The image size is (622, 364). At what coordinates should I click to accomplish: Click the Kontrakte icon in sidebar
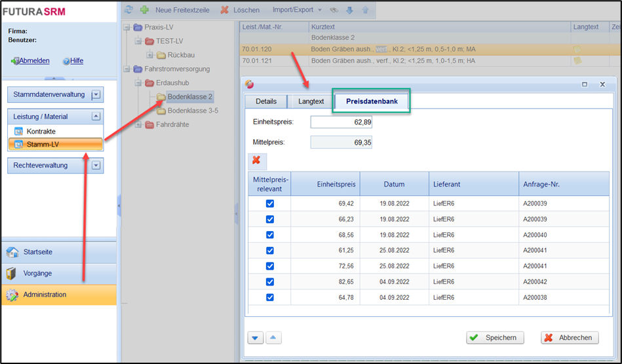pos(18,132)
